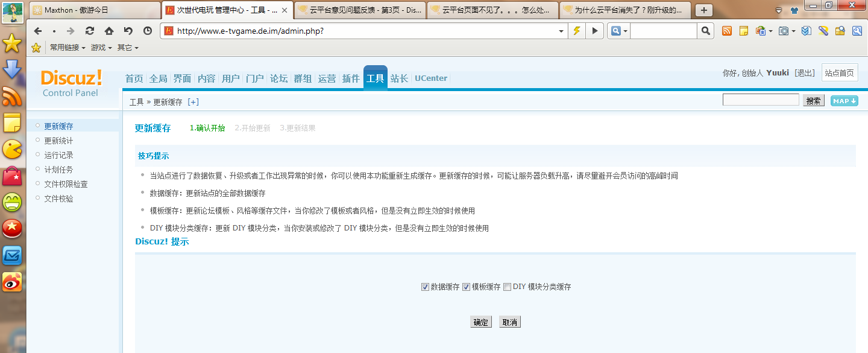Click the skin T-shirt icon
Screen dimensions: 868x353
point(794,10)
